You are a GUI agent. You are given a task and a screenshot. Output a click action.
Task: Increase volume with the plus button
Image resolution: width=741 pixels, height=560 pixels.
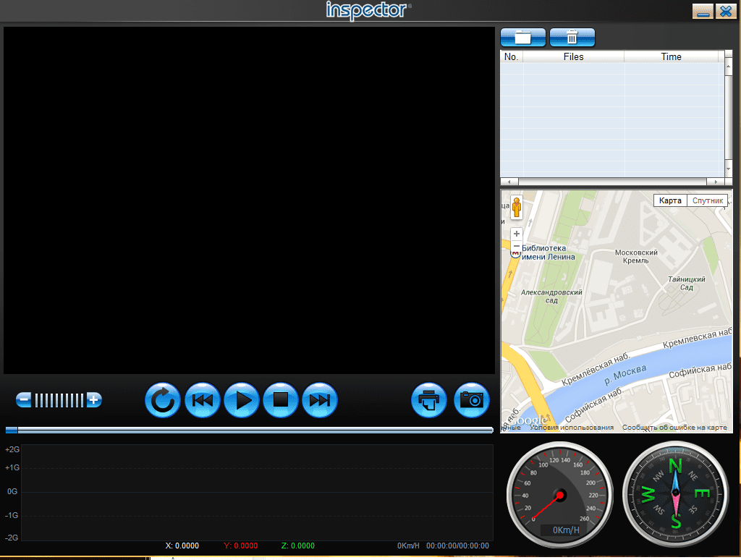pyautogui.click(x=94, y=400)
